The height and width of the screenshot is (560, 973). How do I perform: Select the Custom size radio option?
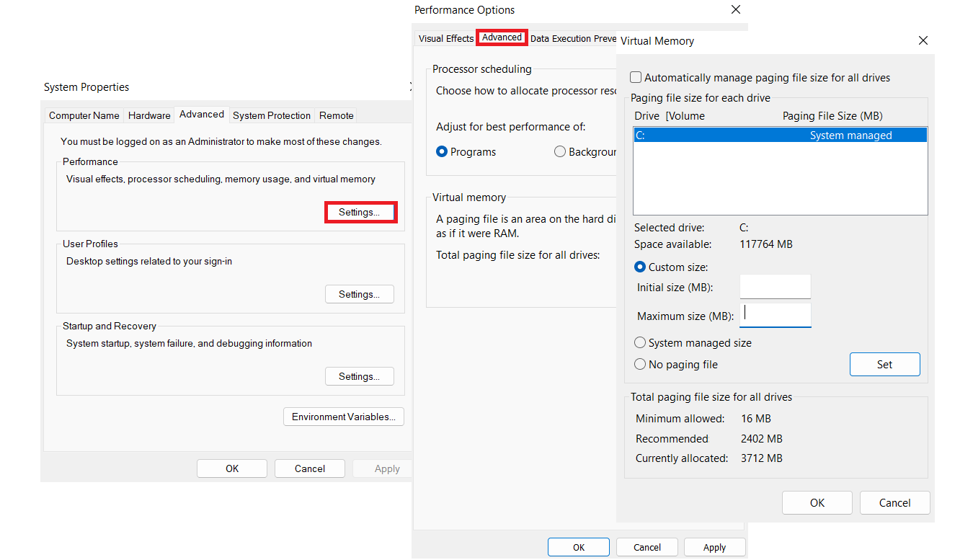click(640, 267)
